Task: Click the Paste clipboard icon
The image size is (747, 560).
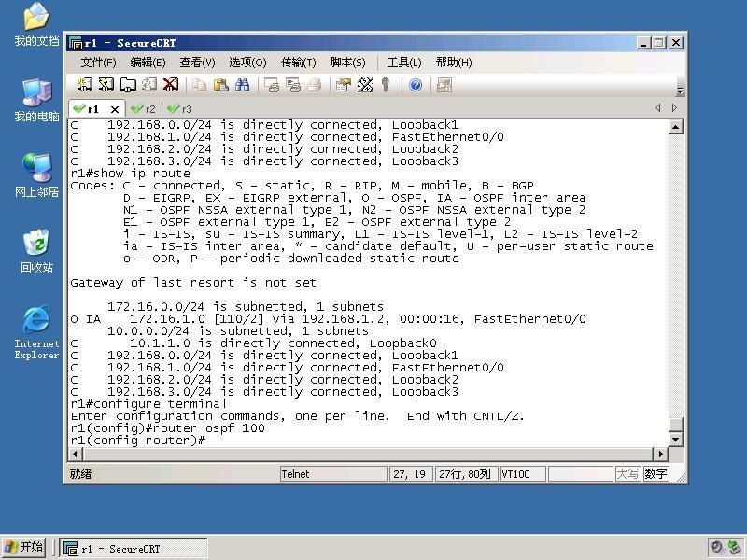Action: 220,85
